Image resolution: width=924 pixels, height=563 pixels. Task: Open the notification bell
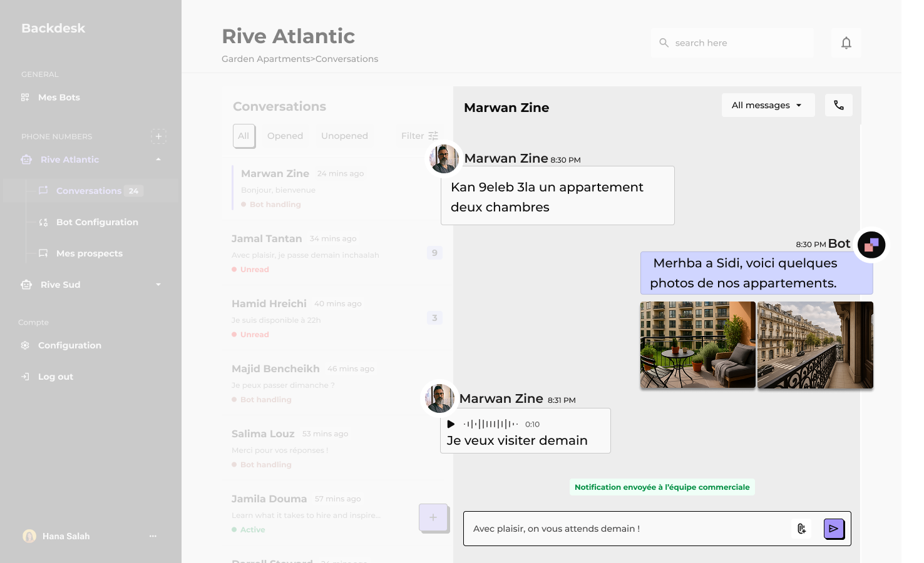click(x=846, y=43)
